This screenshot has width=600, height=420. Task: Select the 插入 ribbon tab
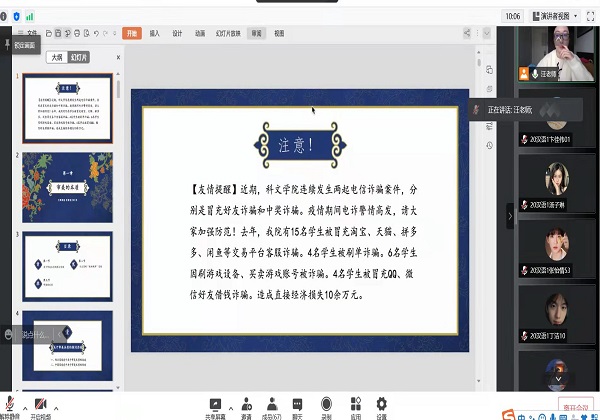[155, 33]
